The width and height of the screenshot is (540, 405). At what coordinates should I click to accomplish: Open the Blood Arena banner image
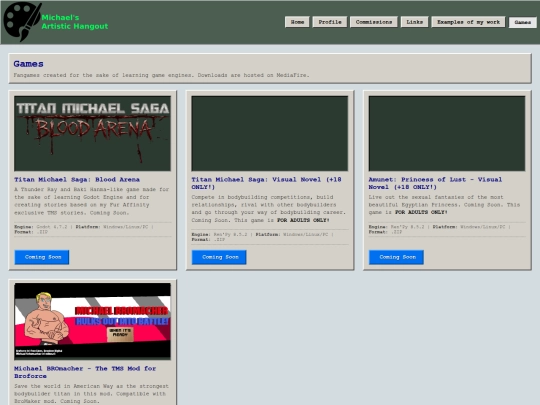coord(92,134)
